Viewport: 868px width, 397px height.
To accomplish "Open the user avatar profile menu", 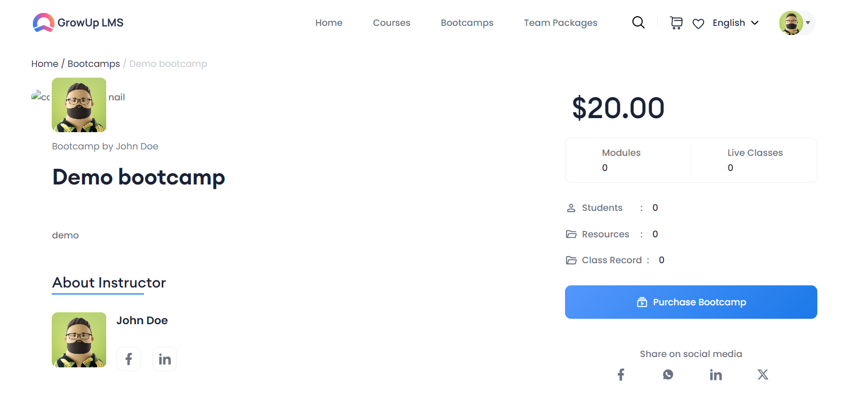I will tap(796, 23).
